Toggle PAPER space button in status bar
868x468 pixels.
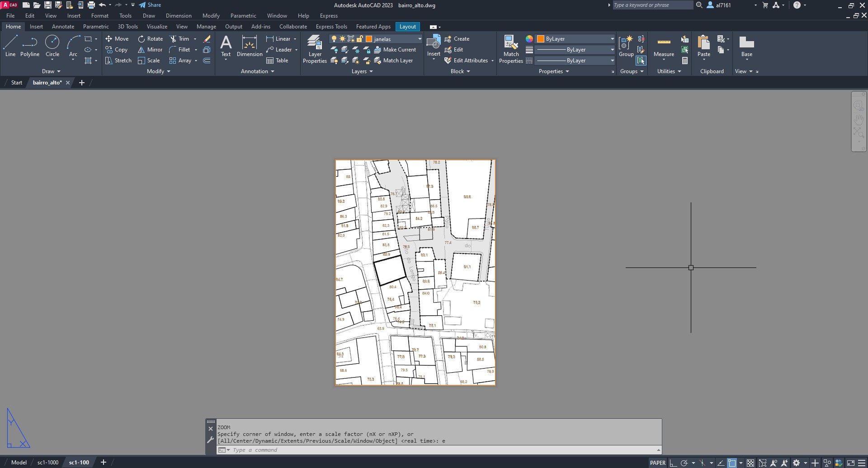tap(657, 463)
